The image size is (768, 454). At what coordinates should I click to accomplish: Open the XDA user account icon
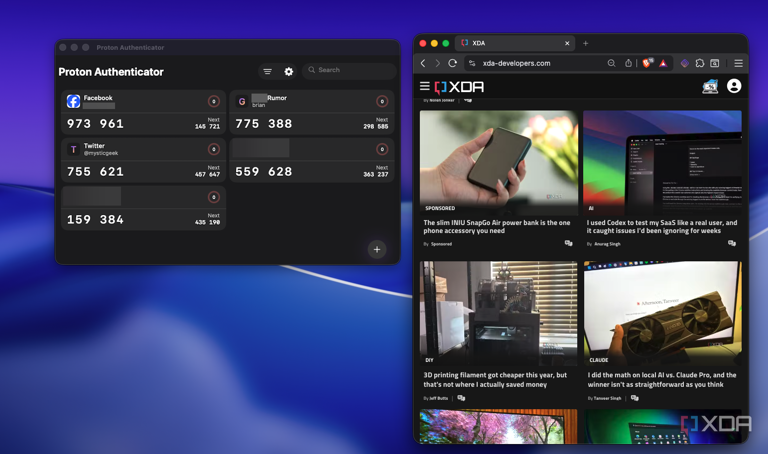(734, 86)
